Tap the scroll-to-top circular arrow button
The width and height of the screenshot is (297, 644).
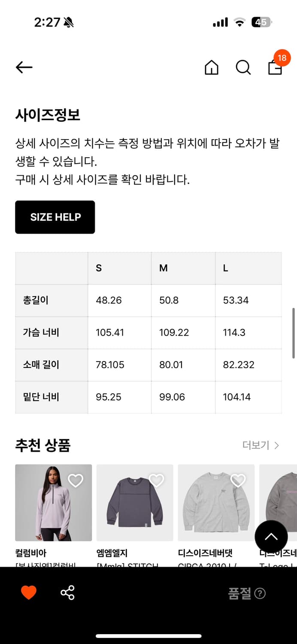pos(271,537)
